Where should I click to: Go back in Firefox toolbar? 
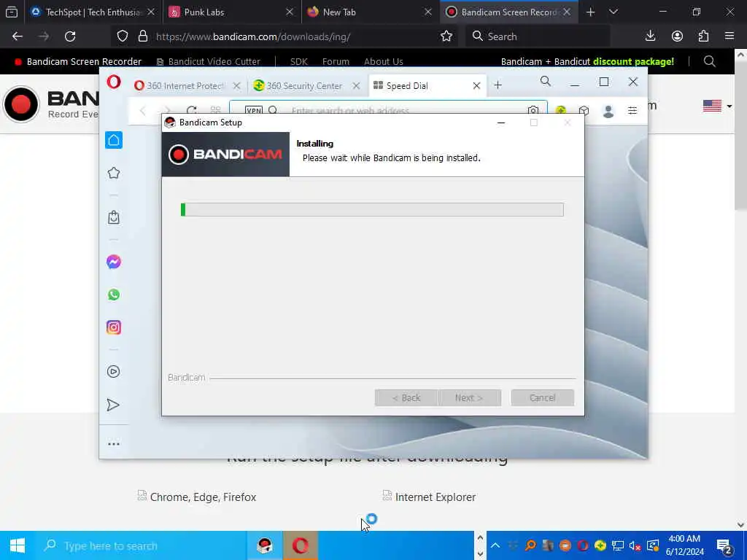18,36
